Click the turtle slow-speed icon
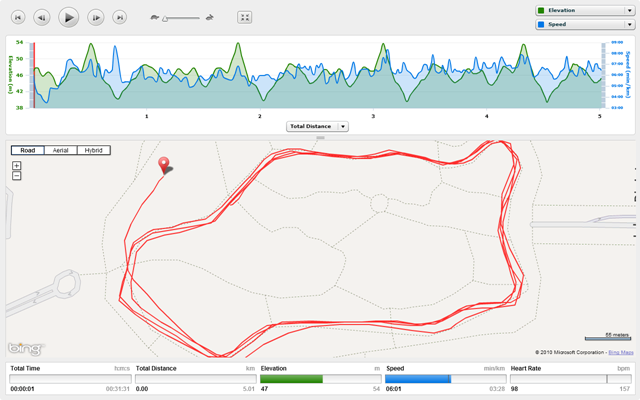640x400 pixels. (x=154, y=18)
